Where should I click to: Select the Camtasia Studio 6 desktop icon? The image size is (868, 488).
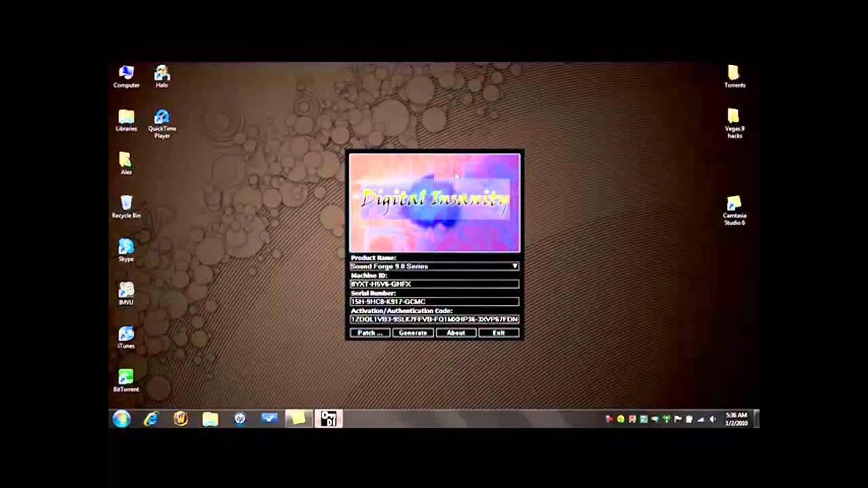coord(734,210)
